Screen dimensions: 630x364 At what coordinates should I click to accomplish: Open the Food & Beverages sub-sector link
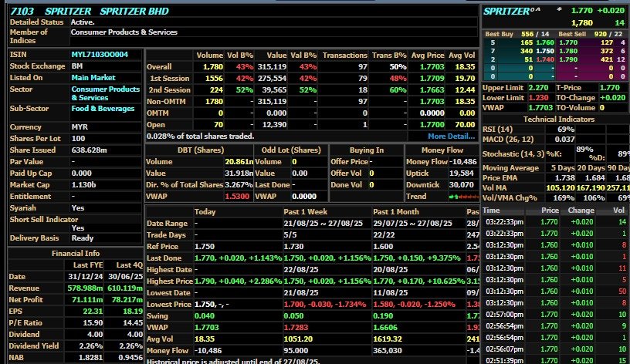(103, 109)
